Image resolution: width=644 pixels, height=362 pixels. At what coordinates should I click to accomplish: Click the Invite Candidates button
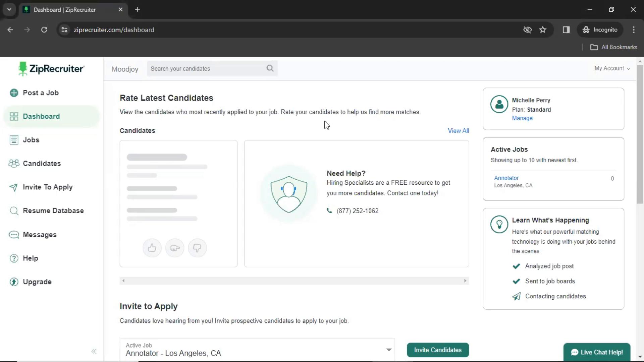pos(438,350)
